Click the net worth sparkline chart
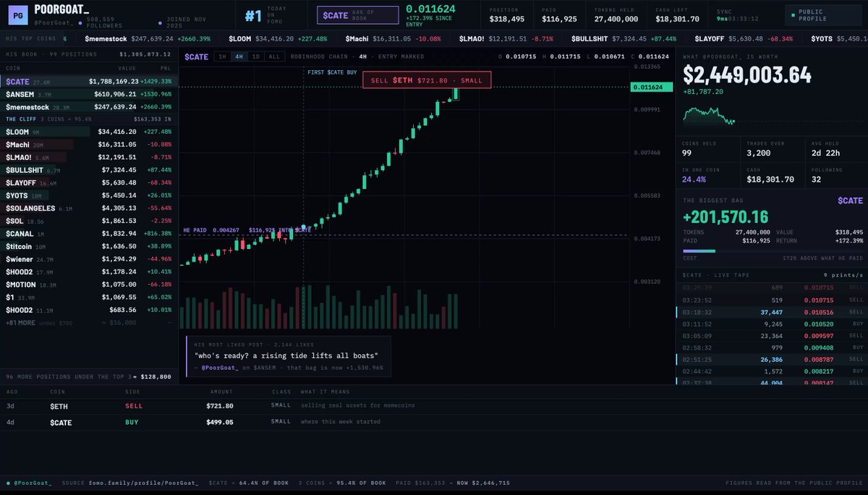Viewport: 868px width, 495px height. 709,116
